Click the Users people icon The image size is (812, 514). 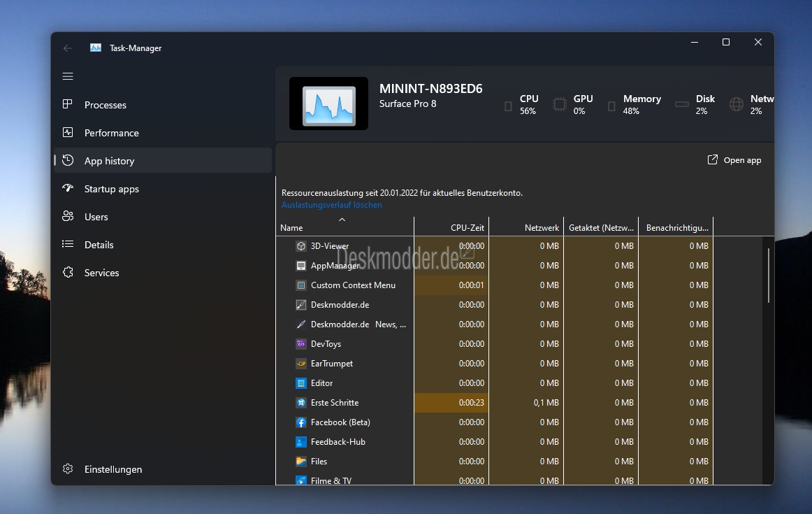coord(67,216)
